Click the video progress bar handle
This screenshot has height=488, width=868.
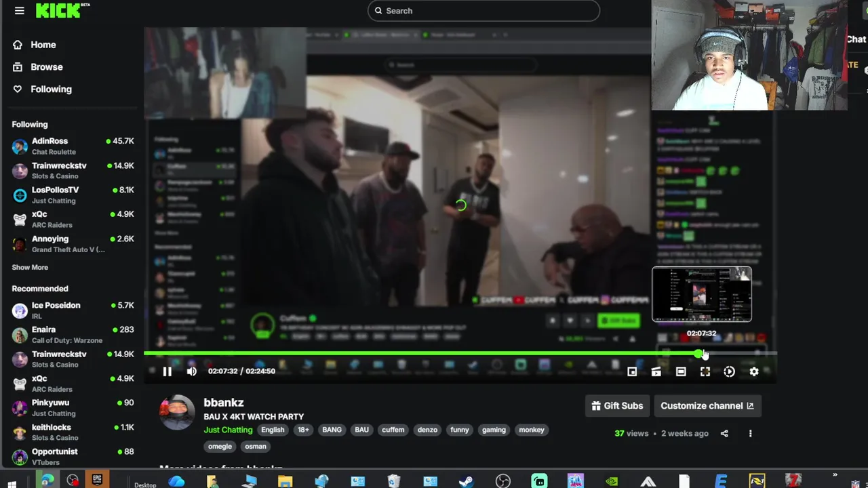click(x=698, y=354)
